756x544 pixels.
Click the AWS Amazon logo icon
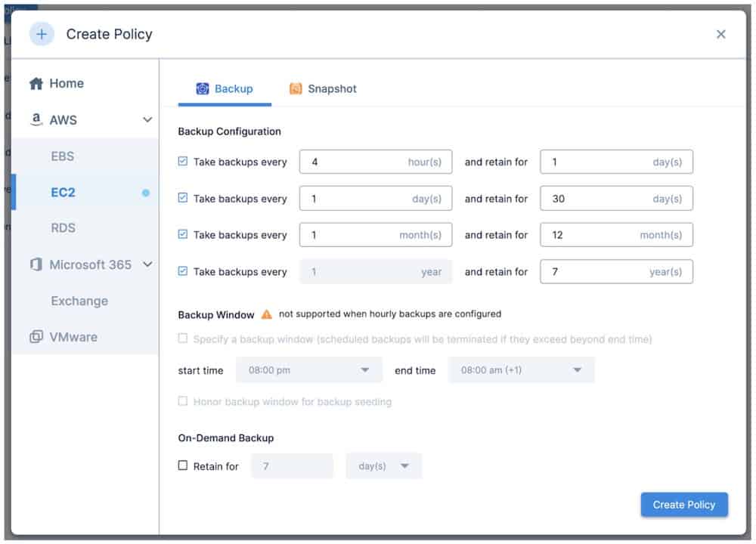pos(36,120)
